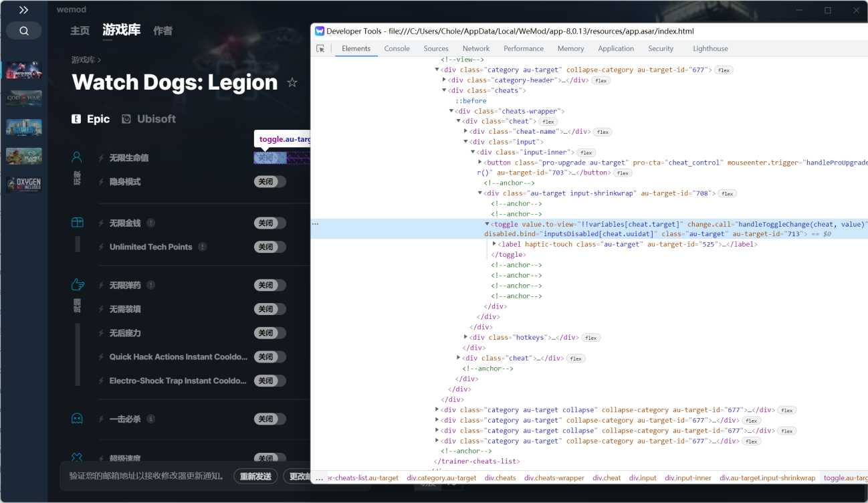Collapse the div class="cheats" node
The height and width of the screenshot is (503, 868).
click(444, 90)
